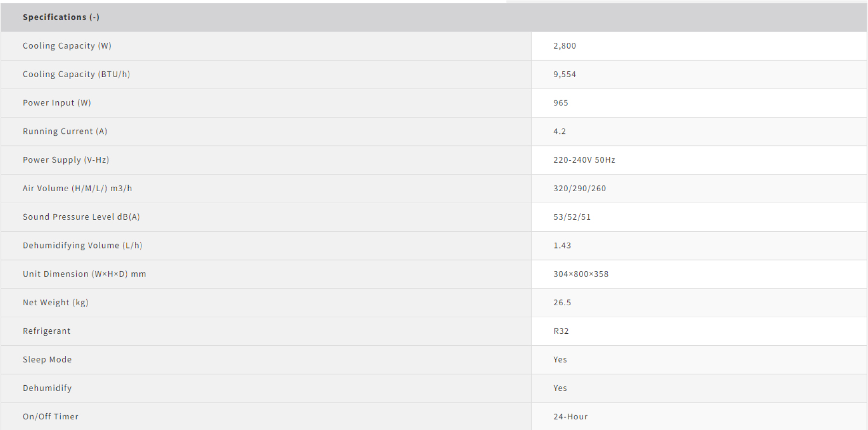Screen dimensions: 868x430
Task: Select the 220-240V 50Hz power supply value
Action: [x=584, y=160]
